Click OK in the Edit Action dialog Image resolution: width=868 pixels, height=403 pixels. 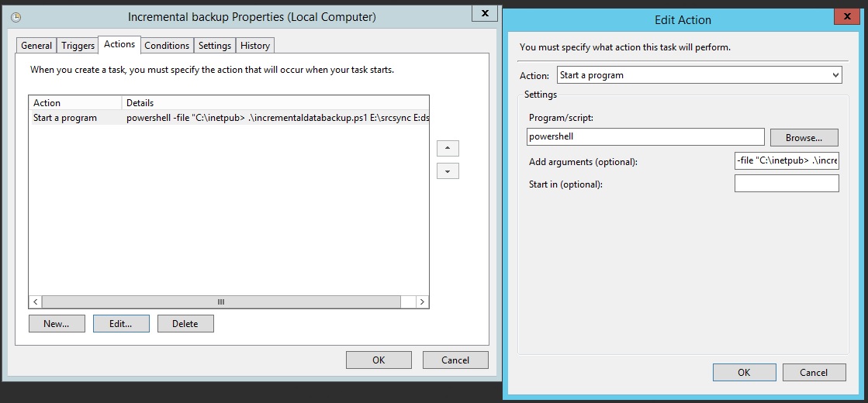point(744,373)
